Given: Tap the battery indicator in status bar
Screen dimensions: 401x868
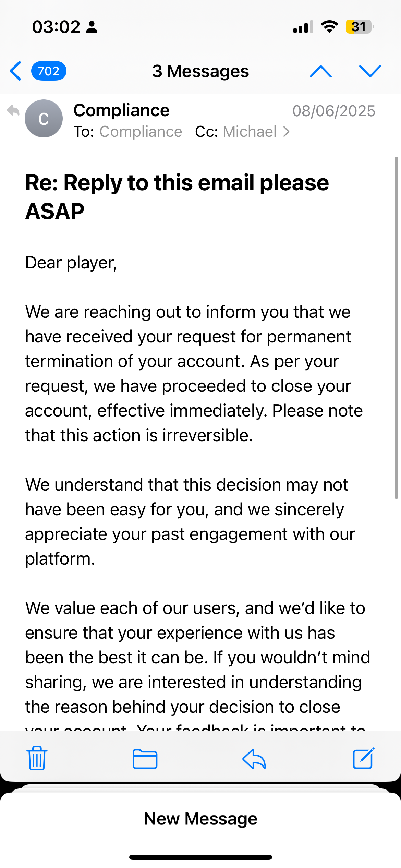Looking at the screenshot, I should point(359,27).
